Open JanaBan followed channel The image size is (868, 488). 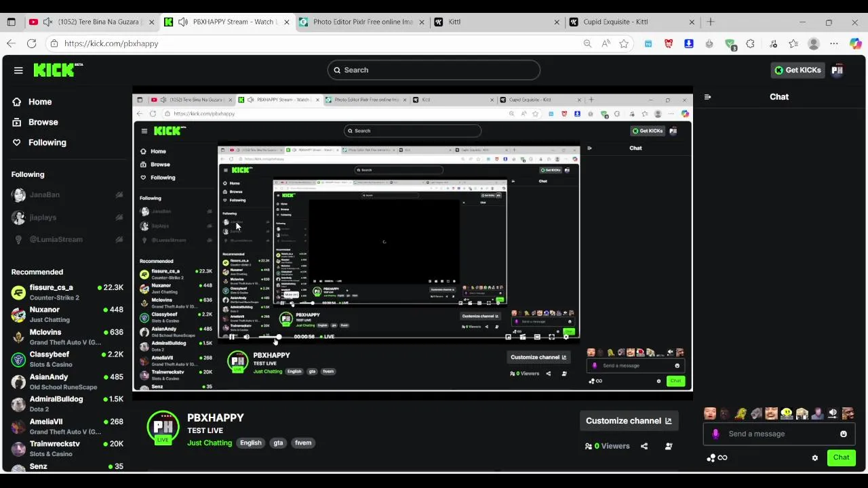(x=45, y=195)
